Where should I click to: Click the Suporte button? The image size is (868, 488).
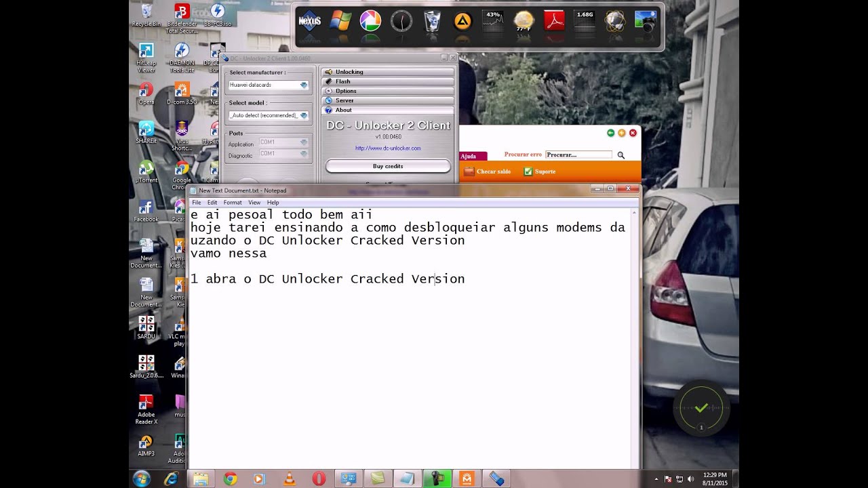click(x=540, y=171)
